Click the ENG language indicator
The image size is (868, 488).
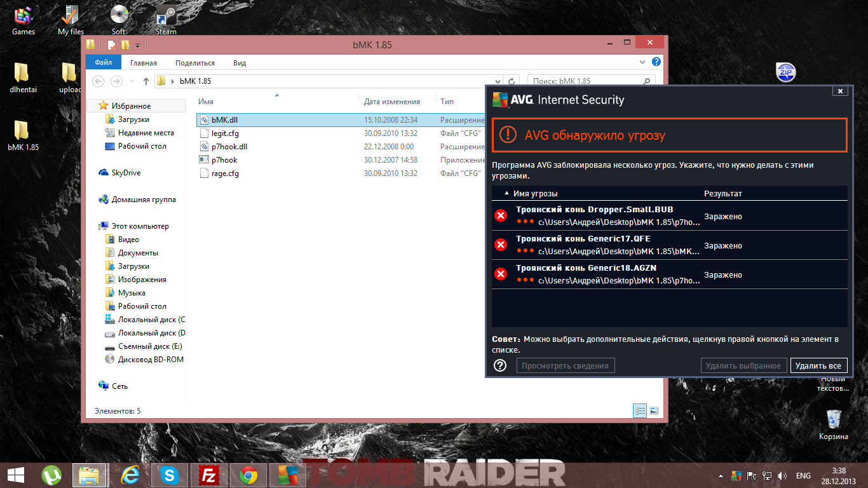(x=803, y=475)
